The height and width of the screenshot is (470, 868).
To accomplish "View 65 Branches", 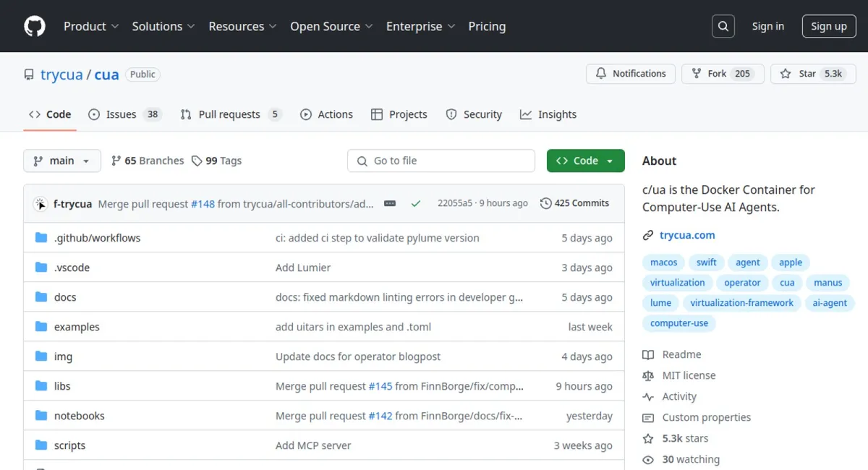I will click(x=148, y=161).
